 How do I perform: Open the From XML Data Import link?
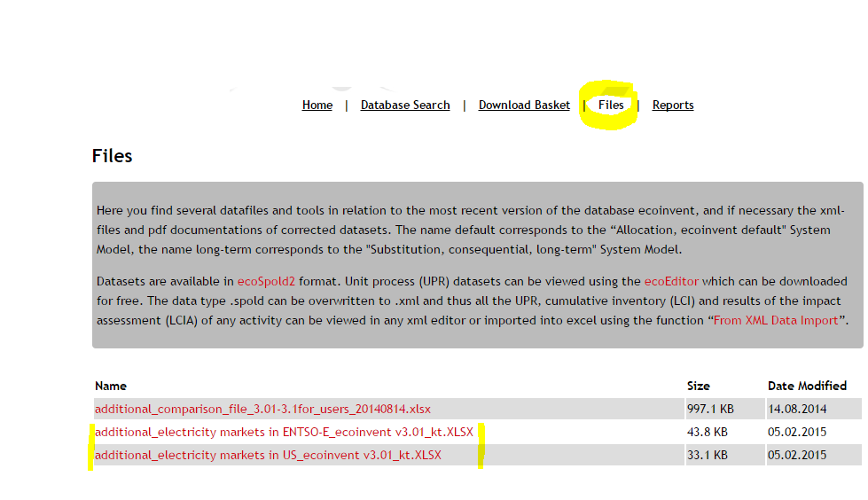[x=776, y=320]
